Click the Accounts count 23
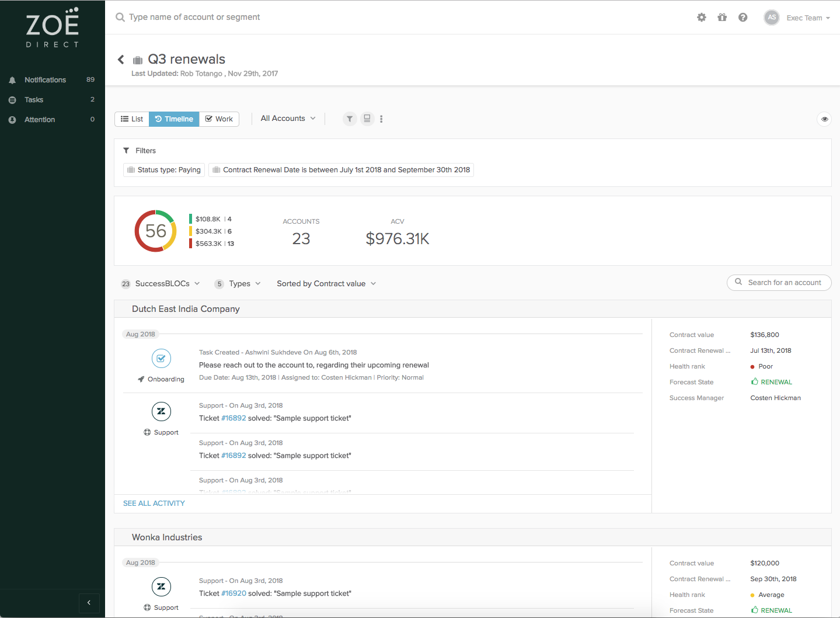The image size is (840, 618). pyautogui.click(x=301, y=239)
